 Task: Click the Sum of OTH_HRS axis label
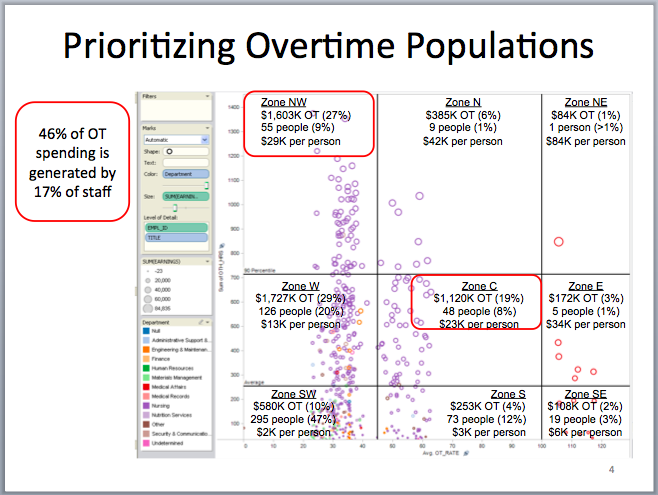221,270
